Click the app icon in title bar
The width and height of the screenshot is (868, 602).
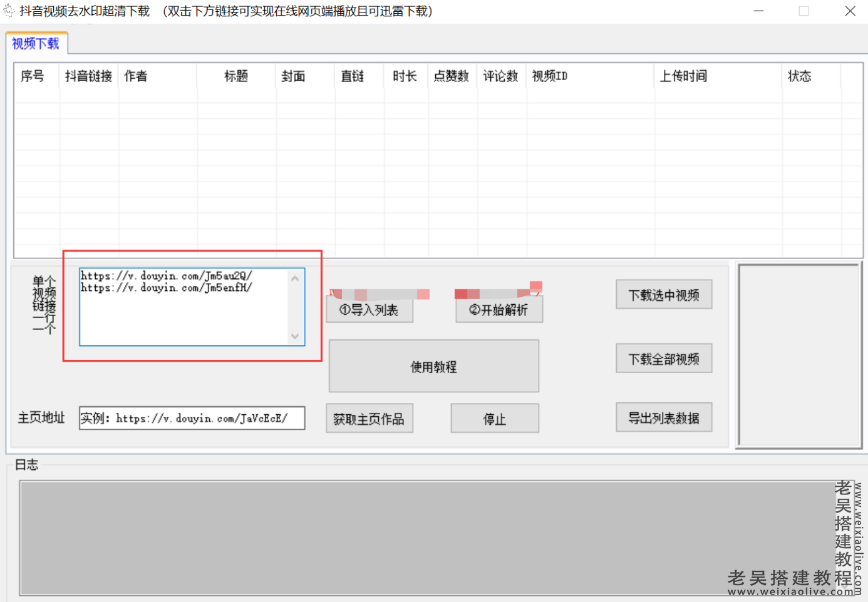coord(9,11)
